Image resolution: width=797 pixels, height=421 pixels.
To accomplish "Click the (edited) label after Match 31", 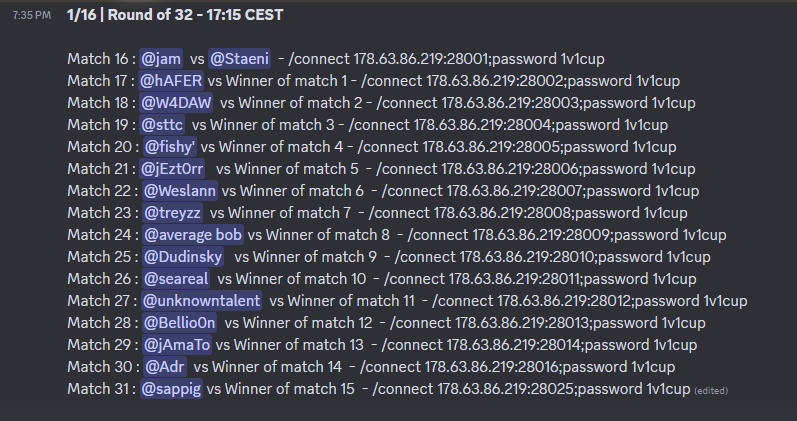I will [710, 390].
